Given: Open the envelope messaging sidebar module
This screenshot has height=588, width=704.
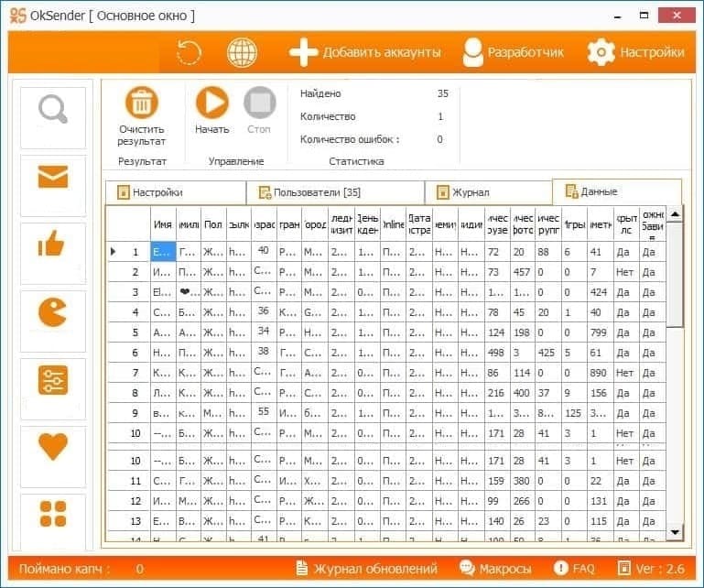Looking at the screenshot, I should click(x=53, y=186).
